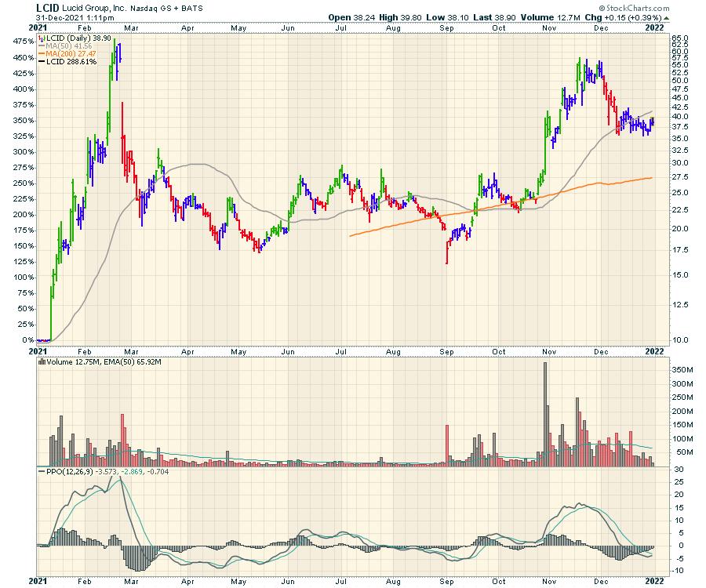Click the 2022 label on the top time axis
Screen dimensions: 706x588
coord(655,27)
